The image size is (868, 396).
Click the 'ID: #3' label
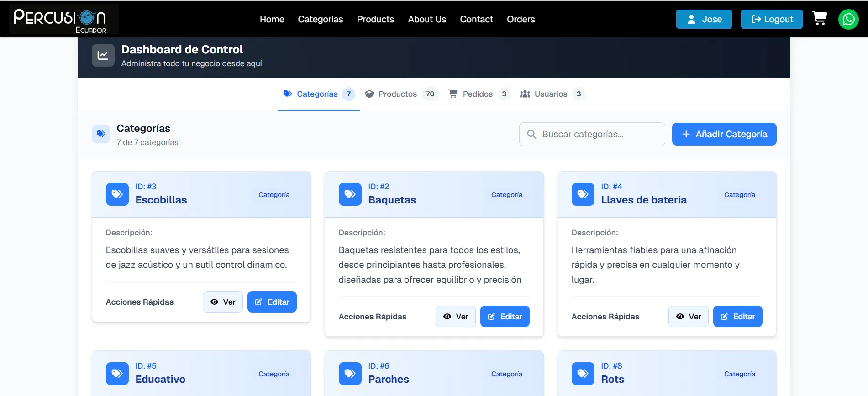tap(146, 187)
